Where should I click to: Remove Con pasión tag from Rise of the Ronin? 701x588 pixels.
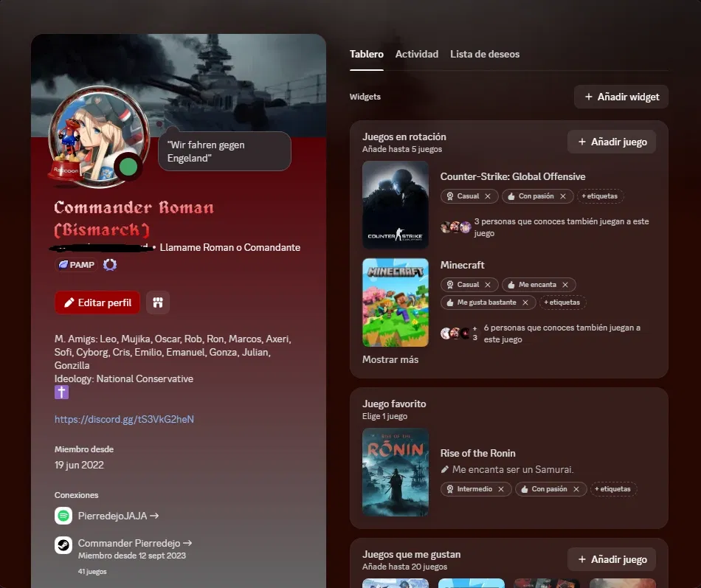576,489
